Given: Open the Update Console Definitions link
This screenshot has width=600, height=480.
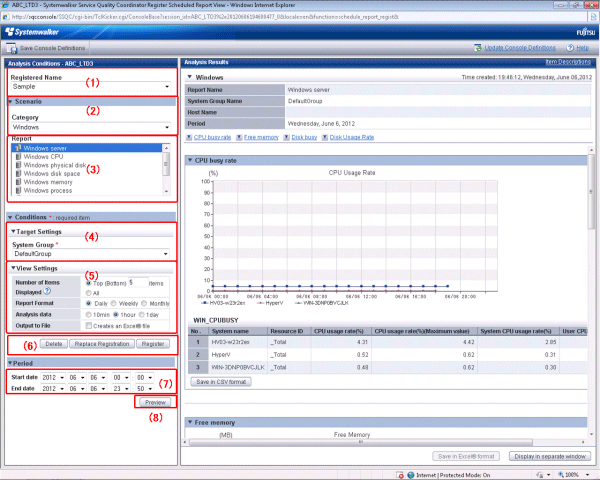Looking at the screenshot, I should point(520,48).
